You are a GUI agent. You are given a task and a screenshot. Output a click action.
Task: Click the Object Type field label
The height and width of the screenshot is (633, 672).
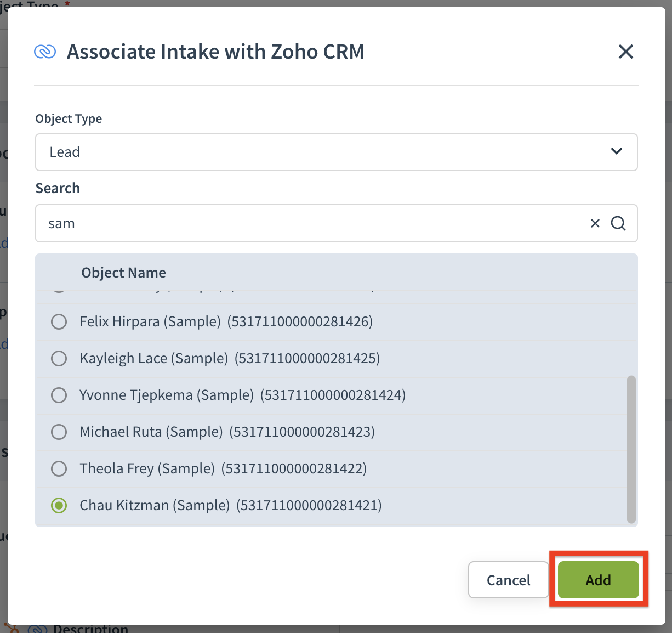(x=69, y=118)
